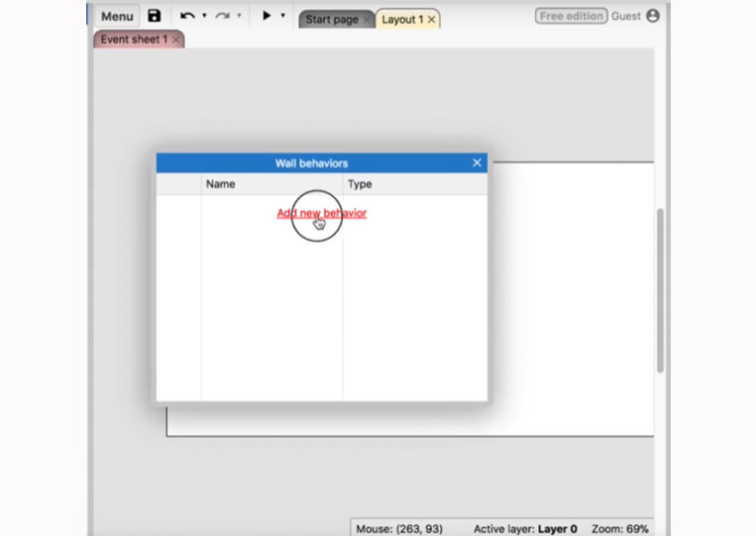Click the Active layer: Layer 0 status
Screen dimensions: 756x536
pyautogui.click(x=525, y=529)
